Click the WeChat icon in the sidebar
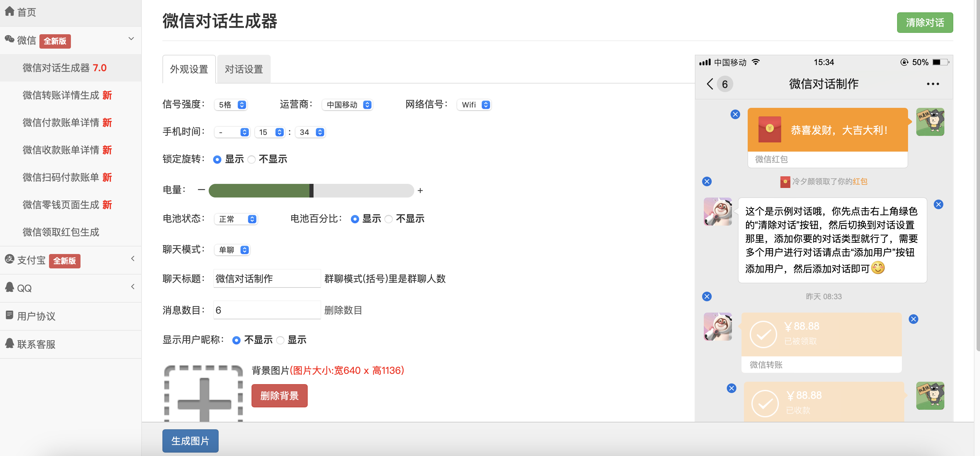 (x=10, y=39)
